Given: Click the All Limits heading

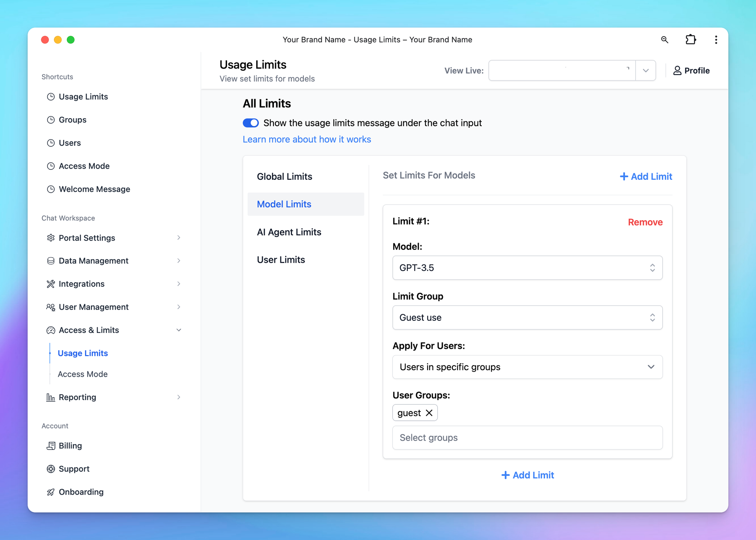Looking at the screenshot, I should (267, 104).
